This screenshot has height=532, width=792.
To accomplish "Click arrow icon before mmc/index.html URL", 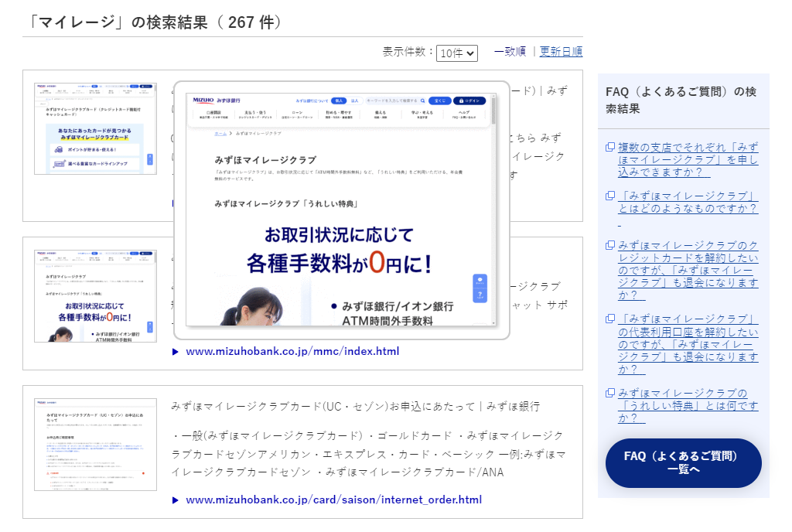I will tap(176, 352).
